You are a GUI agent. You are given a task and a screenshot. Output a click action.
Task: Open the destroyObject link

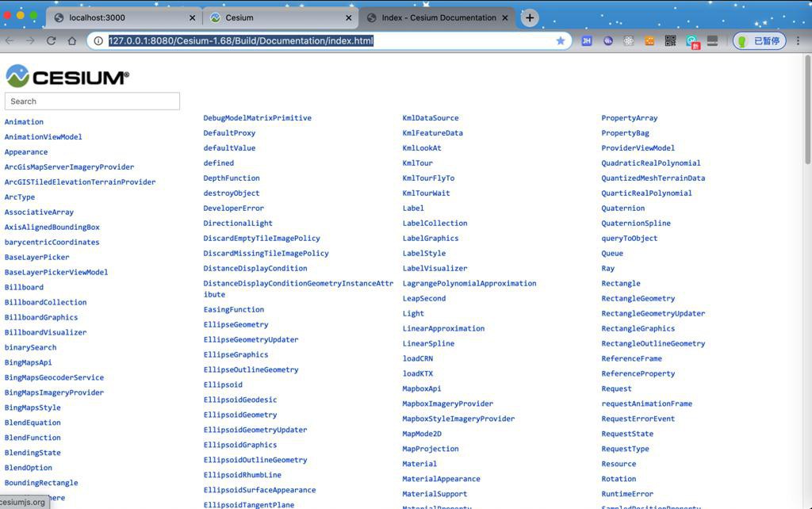pyautogui.click(x=232, y=193)
